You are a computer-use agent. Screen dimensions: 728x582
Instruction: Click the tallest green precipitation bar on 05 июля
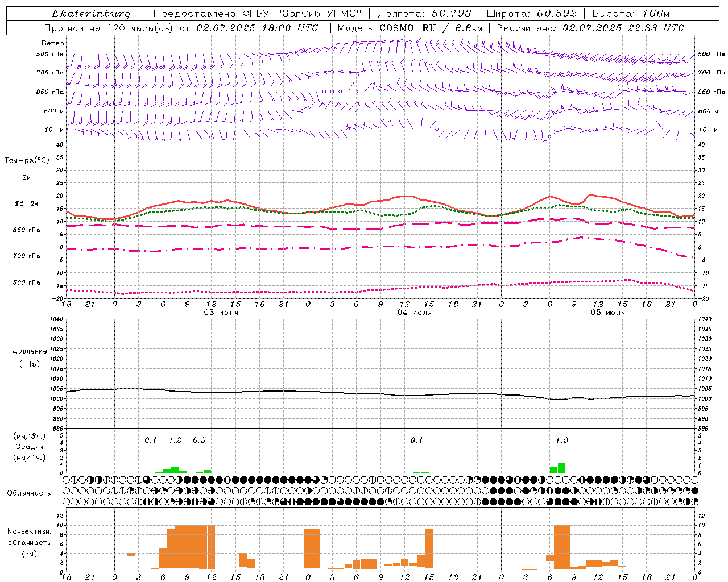coord(561,468)
